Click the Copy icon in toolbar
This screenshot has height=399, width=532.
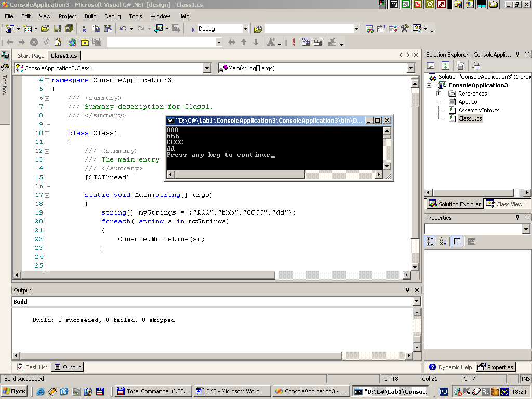point(96,29)
